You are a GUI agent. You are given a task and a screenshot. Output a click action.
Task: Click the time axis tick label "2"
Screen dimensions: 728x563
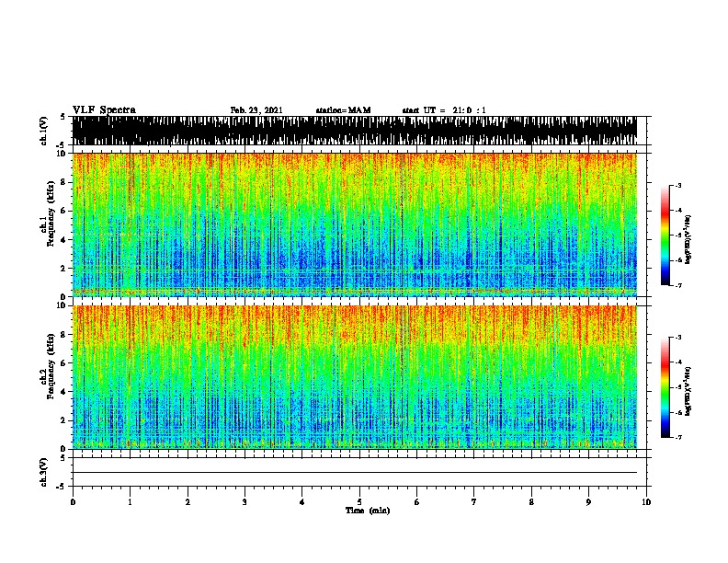click(x=188, y=501)
